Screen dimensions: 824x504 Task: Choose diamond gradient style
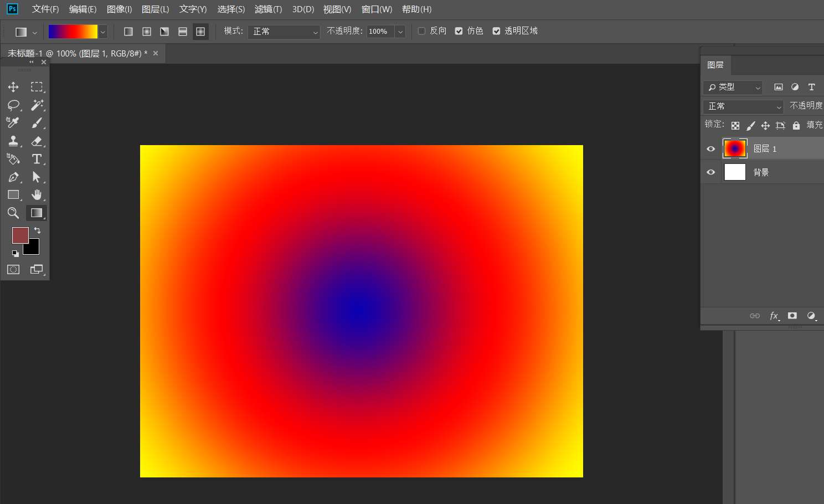(x=200, y=32)
